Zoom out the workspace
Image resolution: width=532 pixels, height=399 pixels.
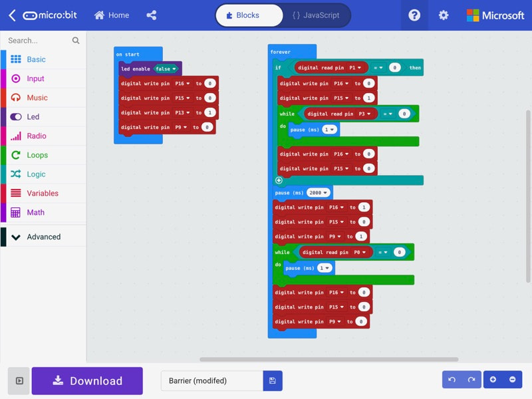tap(512, 380)
